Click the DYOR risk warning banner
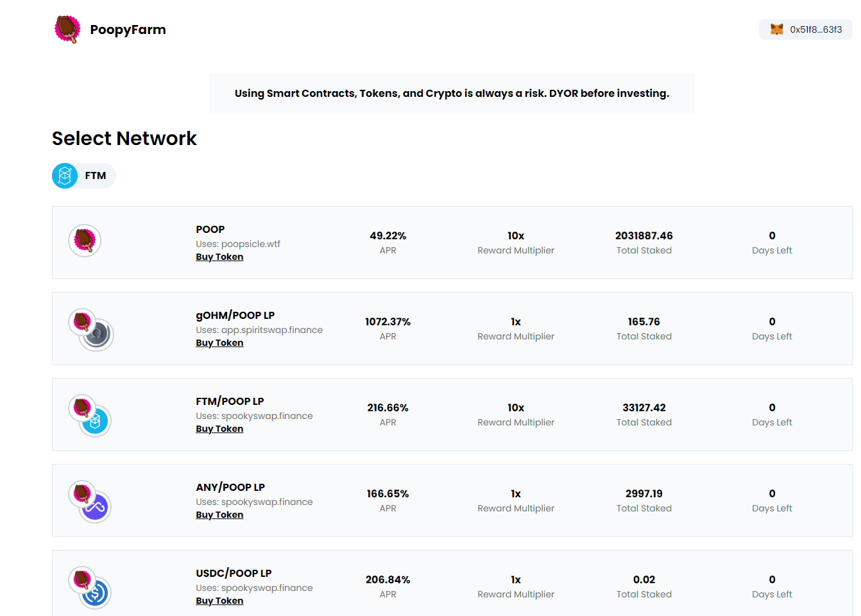Screen dimensions: 861x616 tap(452, 93)
